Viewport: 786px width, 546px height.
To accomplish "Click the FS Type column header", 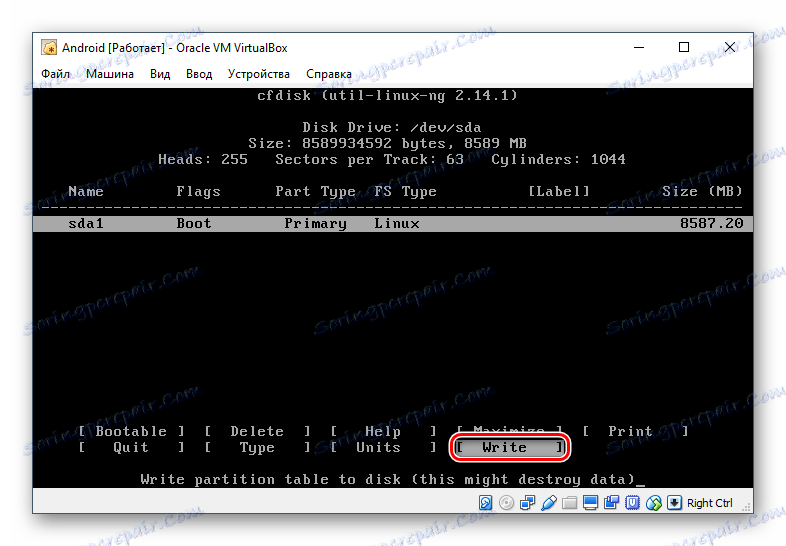I will click(x=406, y=192).
